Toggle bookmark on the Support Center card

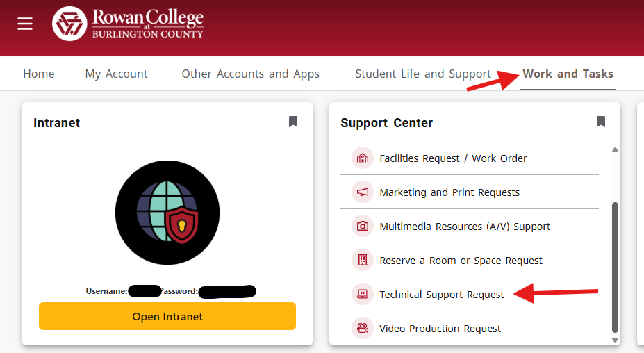click(600, 122)
